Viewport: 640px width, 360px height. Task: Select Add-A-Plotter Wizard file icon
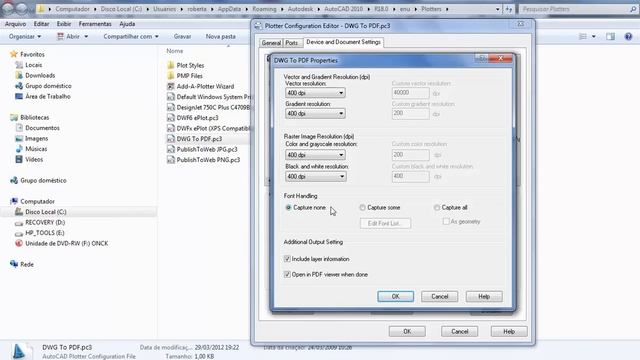click(171, 86)
